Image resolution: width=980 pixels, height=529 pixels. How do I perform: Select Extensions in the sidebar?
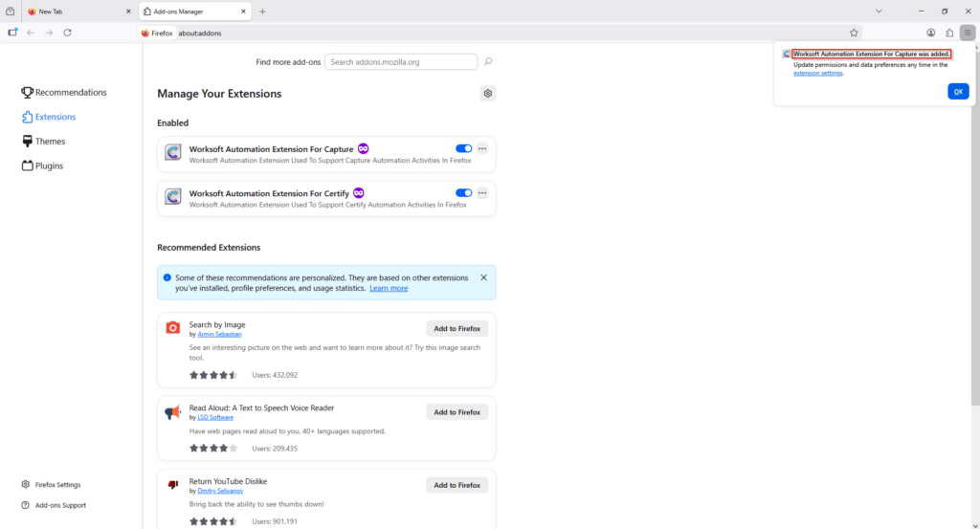click(x=49, y=117)
